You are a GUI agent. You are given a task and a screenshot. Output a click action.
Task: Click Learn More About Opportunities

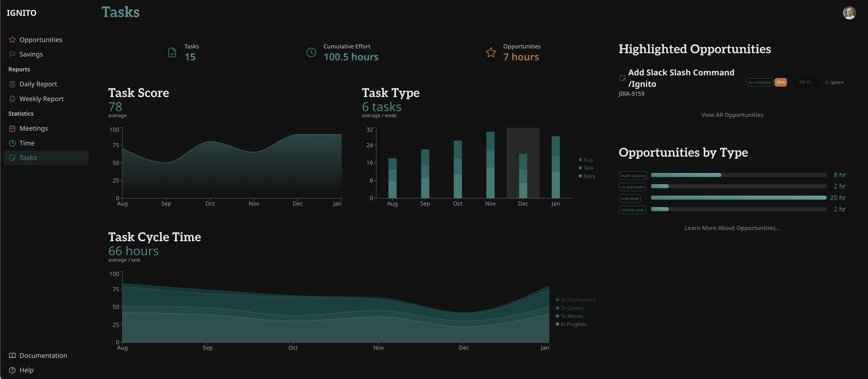click(x=732, y=228)
